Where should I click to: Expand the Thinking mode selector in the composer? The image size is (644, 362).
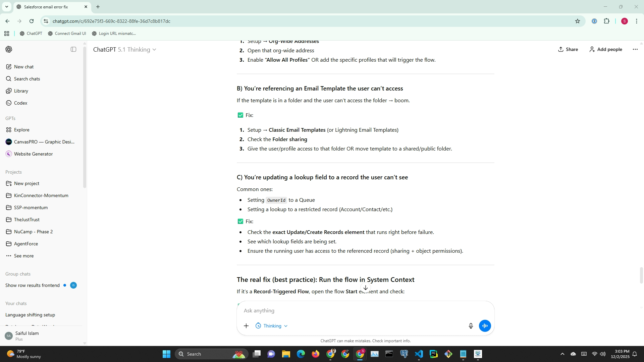[x=272, y=326]
